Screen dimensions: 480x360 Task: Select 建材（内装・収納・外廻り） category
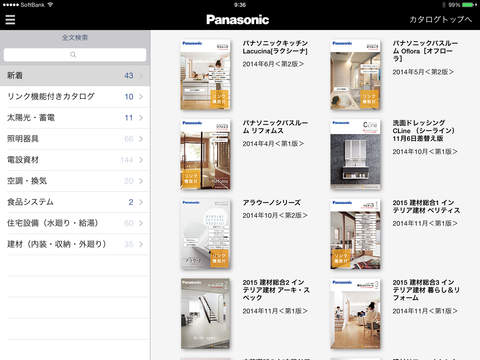pyautogui.click(x=75, y=244)
